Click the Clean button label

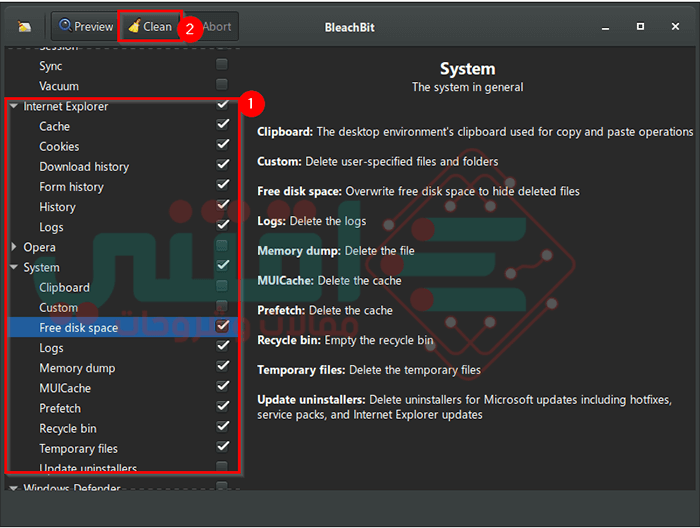157,27
